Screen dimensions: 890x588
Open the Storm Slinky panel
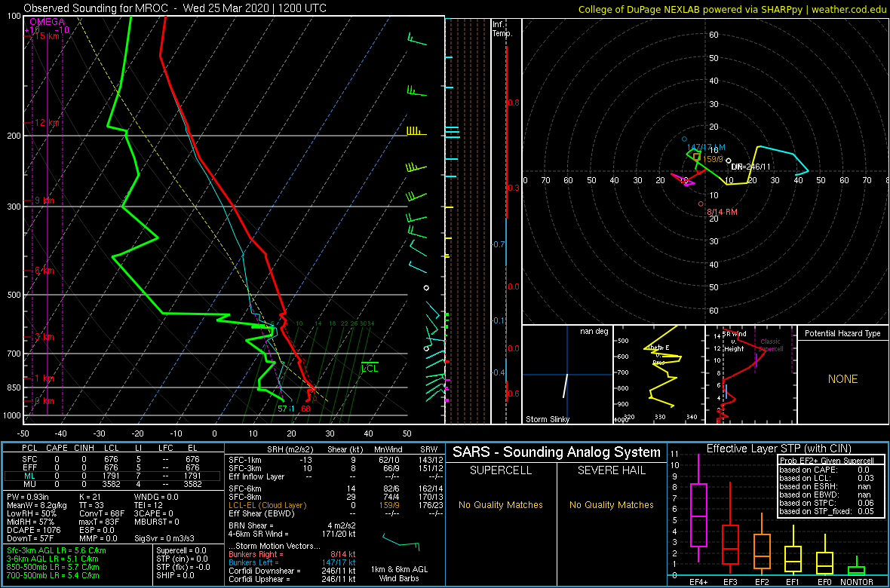567,375
